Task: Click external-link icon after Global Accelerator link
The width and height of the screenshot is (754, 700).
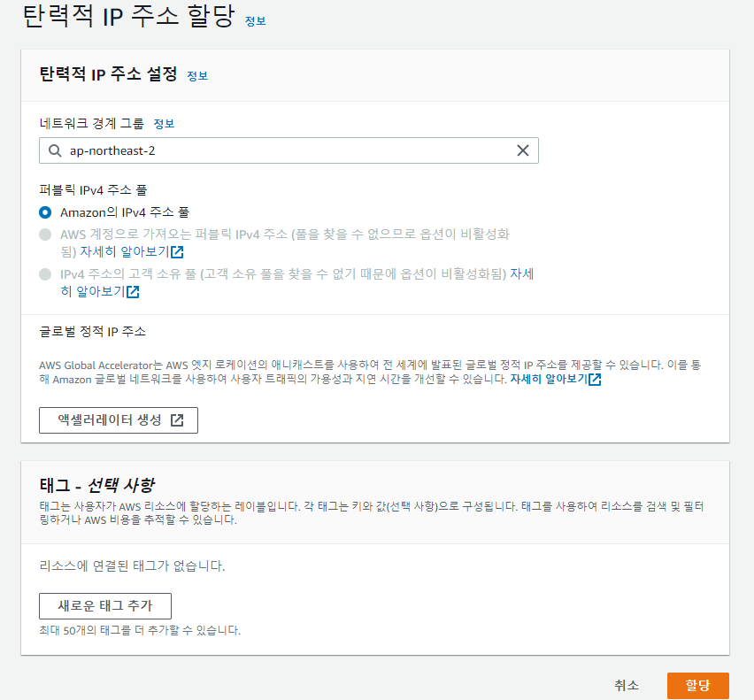Action: (595, 380)
